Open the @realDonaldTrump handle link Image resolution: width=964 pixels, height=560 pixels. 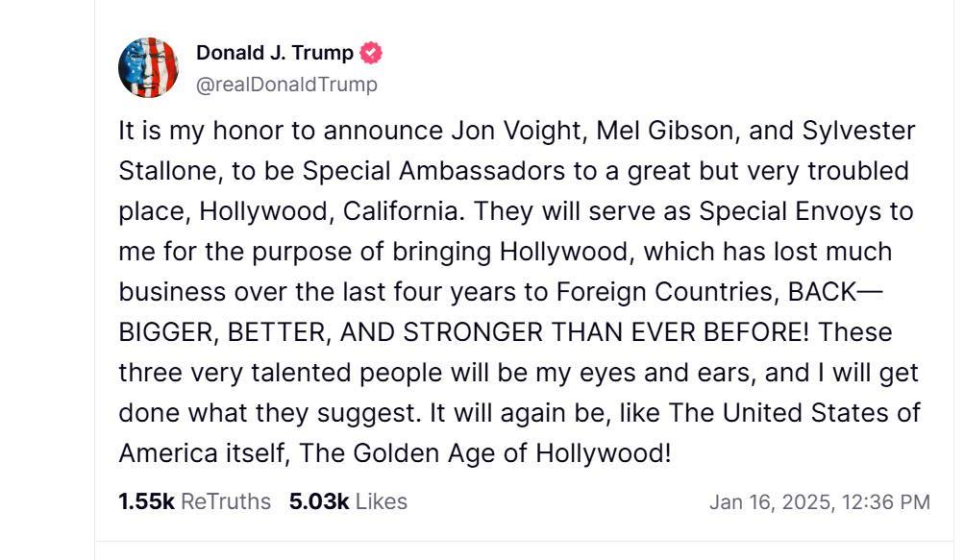pos(286,85)
